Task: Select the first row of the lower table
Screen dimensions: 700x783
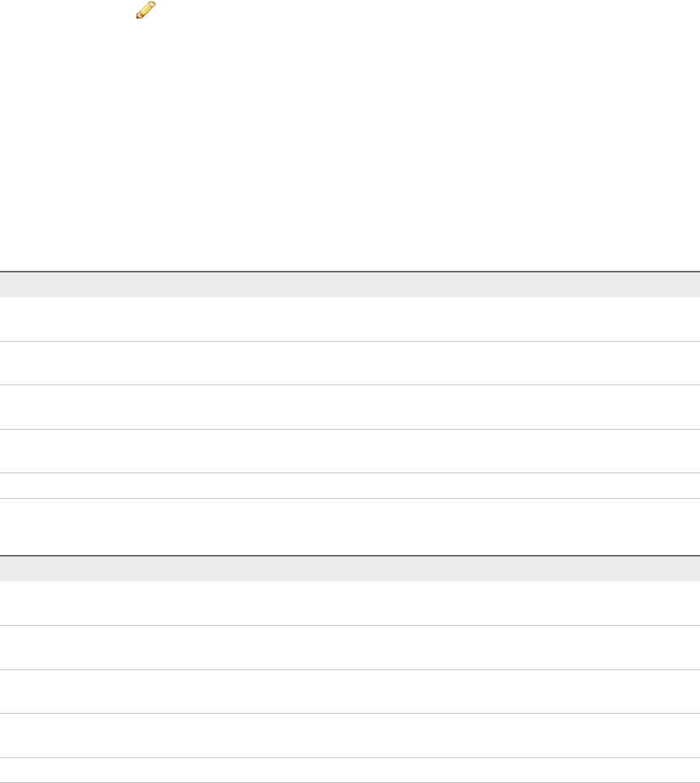Action: [350, 603]
